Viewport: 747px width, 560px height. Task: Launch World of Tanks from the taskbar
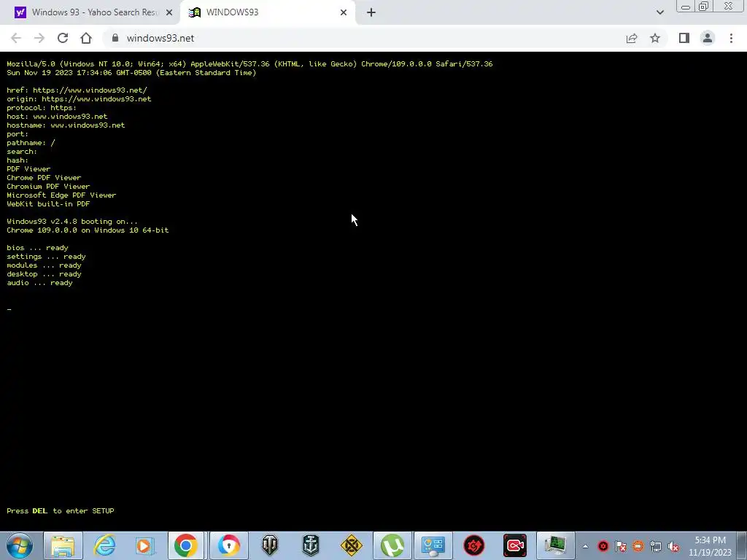pos(270,545)
